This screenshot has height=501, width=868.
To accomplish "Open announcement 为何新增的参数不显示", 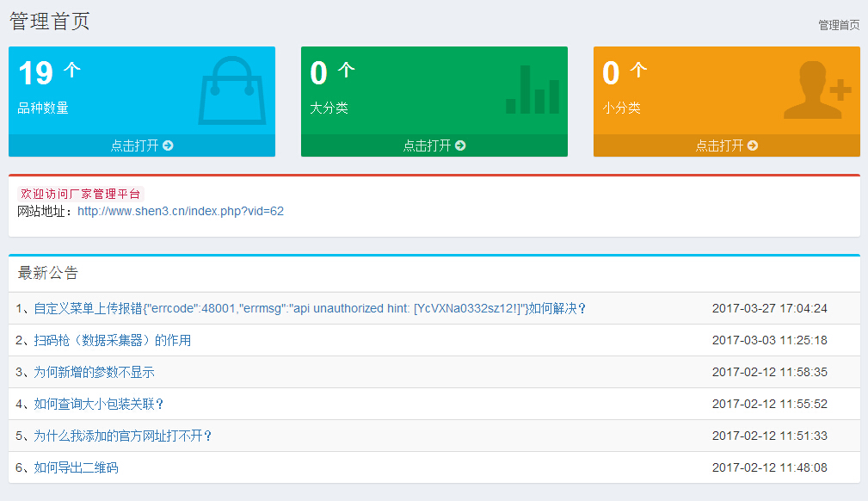I will pos(94,372).
